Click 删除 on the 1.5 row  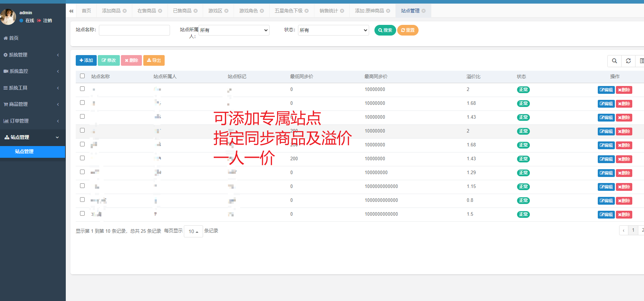(624, 215)
